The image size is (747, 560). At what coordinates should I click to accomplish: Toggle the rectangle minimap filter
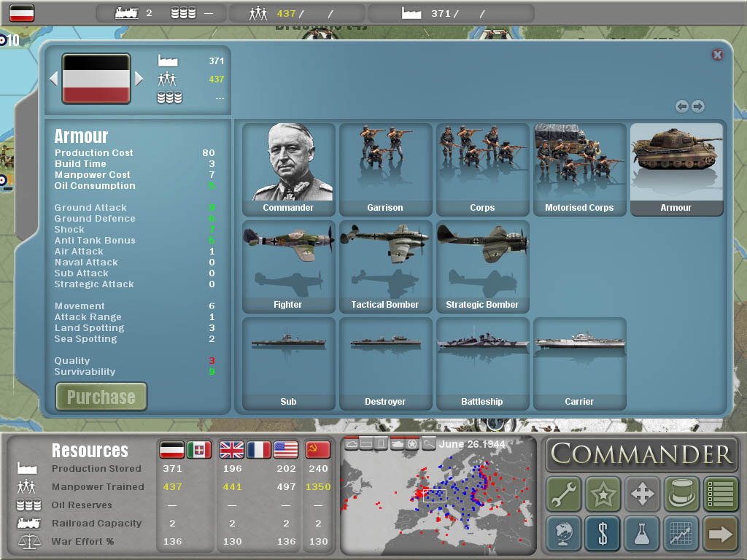coord(381,444)
